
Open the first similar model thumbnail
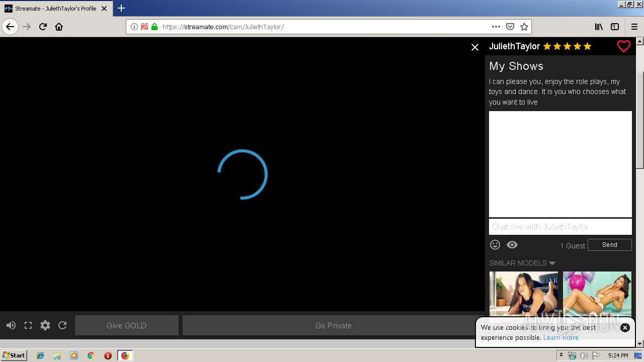pyautogui.click(x=524, y=294)
